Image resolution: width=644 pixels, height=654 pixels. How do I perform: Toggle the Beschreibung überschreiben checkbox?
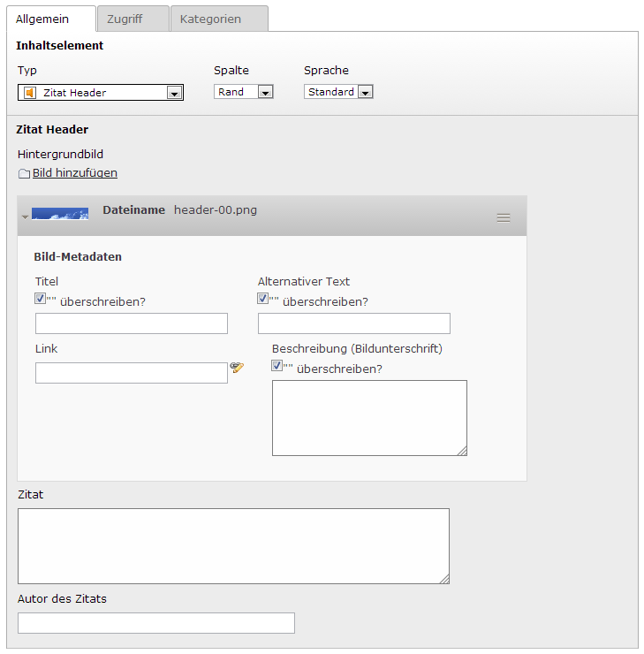pos(277,366)
